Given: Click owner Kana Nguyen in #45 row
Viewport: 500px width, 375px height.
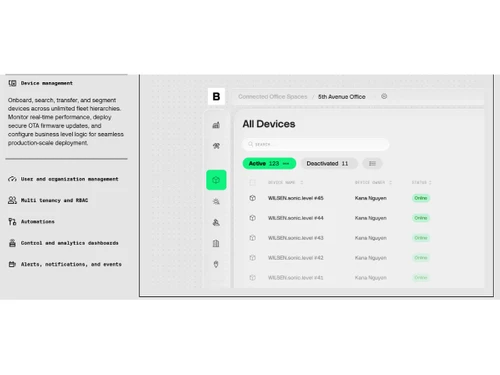Looking at the screenshot, I should click(371, 198).
